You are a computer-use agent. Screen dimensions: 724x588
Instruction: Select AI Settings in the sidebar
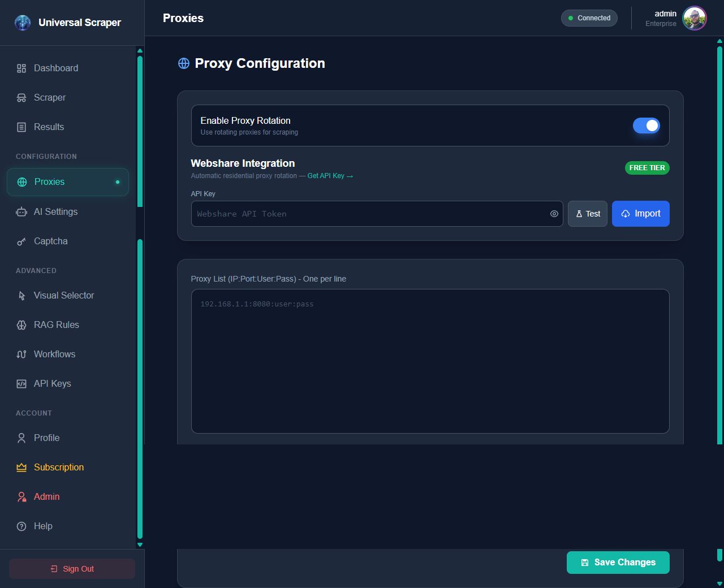point(68,211)
